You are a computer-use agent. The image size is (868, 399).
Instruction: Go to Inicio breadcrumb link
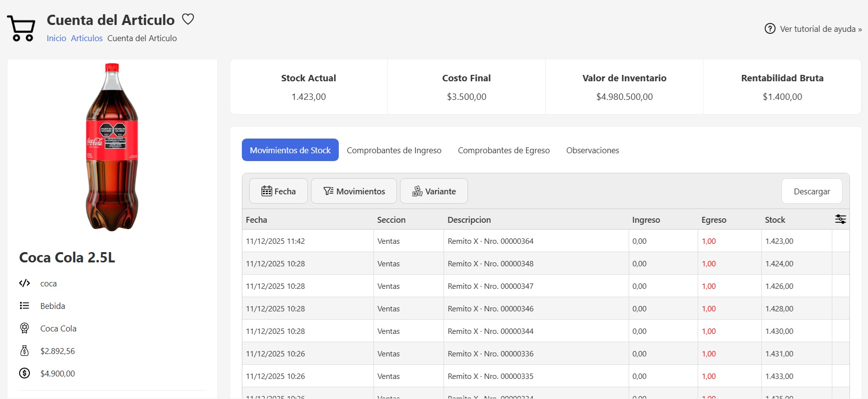click(x=56, y=38)
